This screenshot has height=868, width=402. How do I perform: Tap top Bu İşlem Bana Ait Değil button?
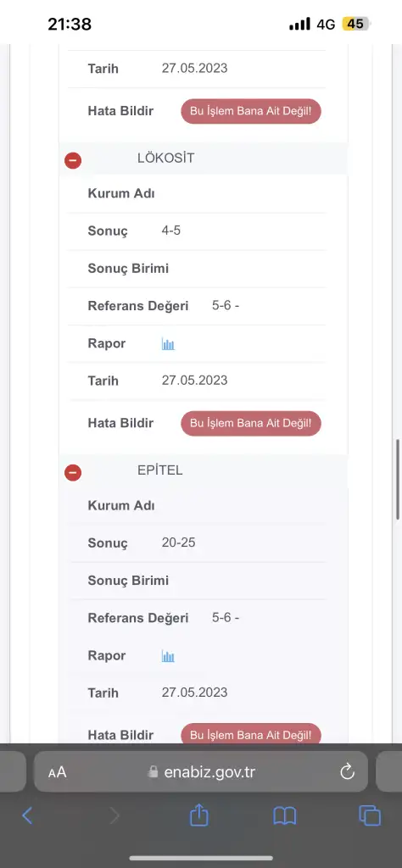251,111
